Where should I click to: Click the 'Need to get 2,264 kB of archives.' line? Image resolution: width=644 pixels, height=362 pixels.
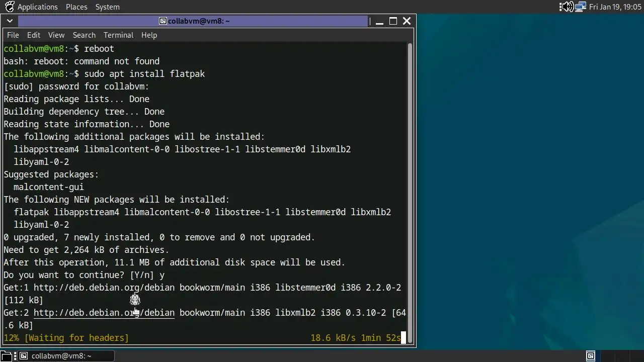click(86, 250)
